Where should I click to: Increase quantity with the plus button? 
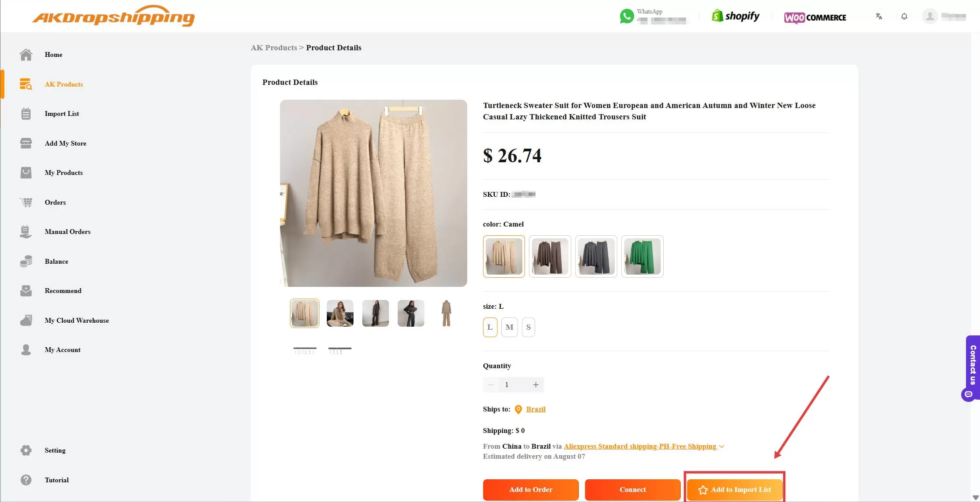pos(535,385)
